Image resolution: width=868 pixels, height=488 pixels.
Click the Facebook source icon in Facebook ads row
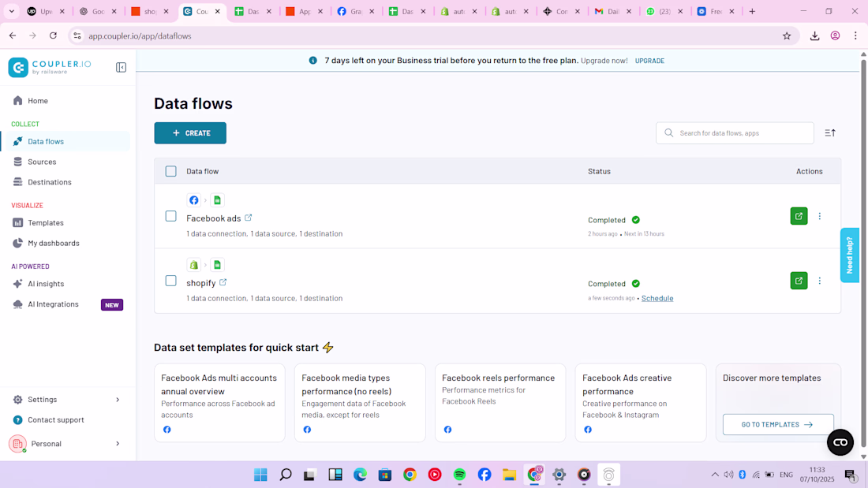[194, 200]
